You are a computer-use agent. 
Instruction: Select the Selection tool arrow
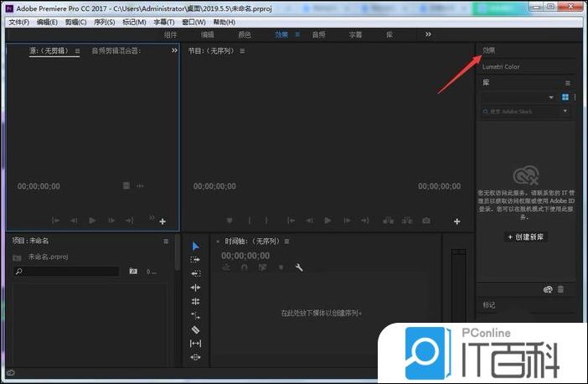click(195, 246)
